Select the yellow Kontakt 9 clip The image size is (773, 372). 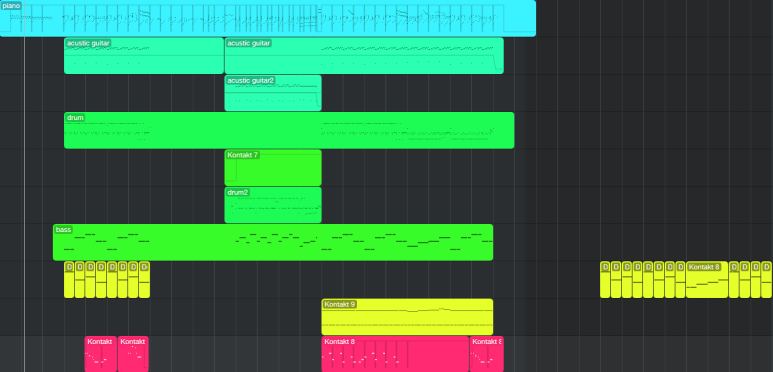pos(407,317)
